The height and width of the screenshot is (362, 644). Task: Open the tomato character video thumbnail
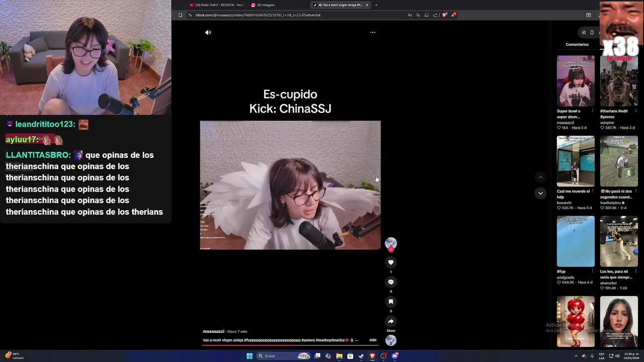click(x=576, y=321)
